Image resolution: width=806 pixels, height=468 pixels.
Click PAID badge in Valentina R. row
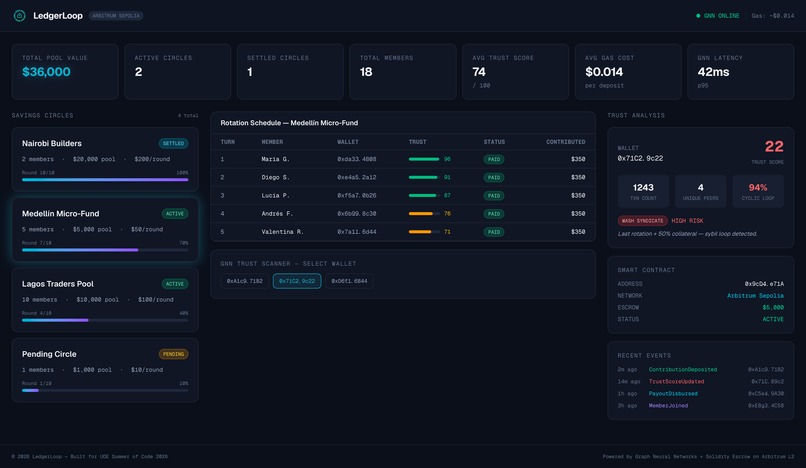click(493, 232)
